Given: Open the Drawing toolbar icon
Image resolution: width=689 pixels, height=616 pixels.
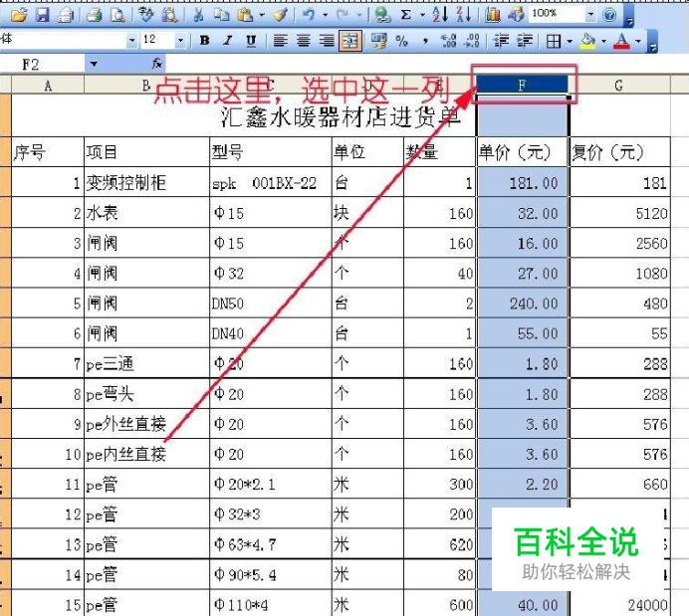Looking at the screenshot, I should pyautogui.click(x=516, y=15).
